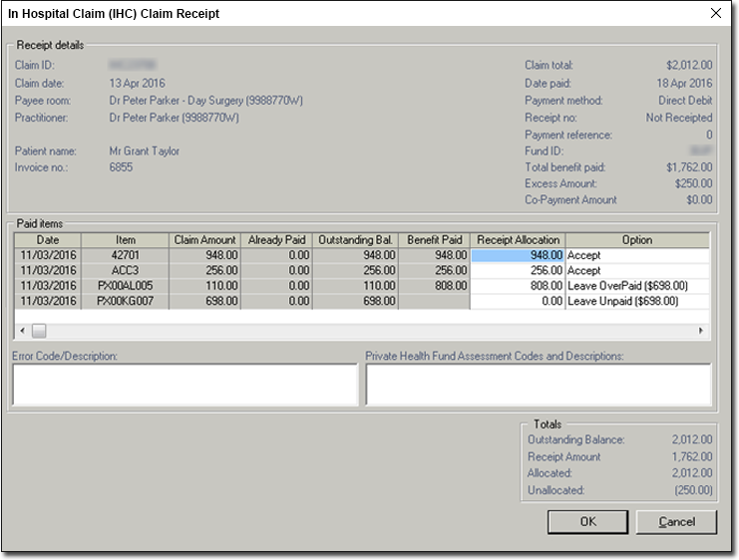Open the Leave OverPaid option dropdown
Viewport: 739px width, 560px height.
click(x=636, y=285)
